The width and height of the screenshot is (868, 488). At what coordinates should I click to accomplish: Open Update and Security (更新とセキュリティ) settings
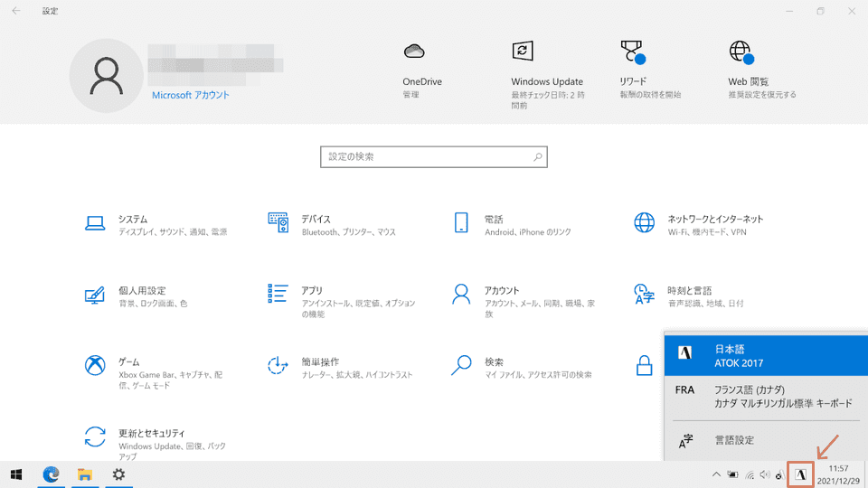[151, 434]
